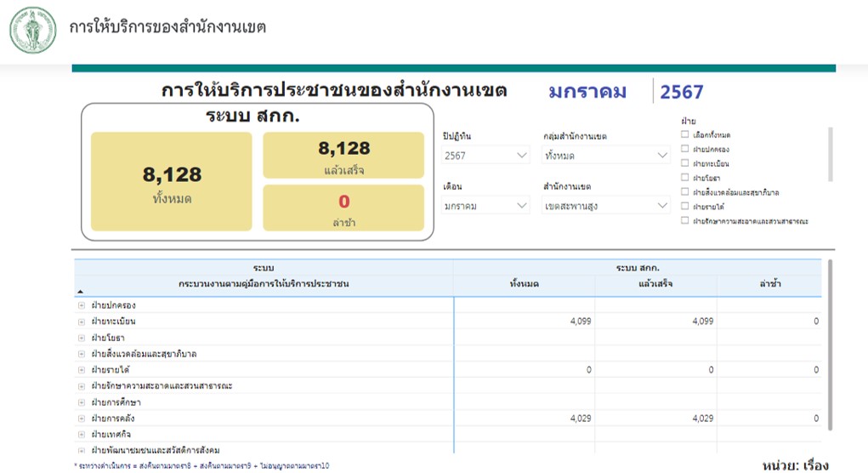
Task: Enable the ฝ่ายโยธา filter checkbox
Action: [x=685, y=178]
